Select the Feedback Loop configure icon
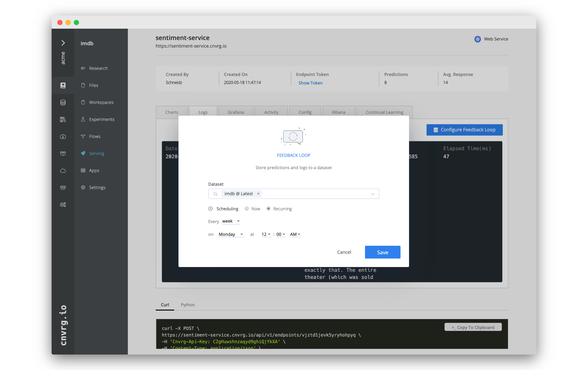Viewport: 588px width, 370px height. tap(435, 130)
